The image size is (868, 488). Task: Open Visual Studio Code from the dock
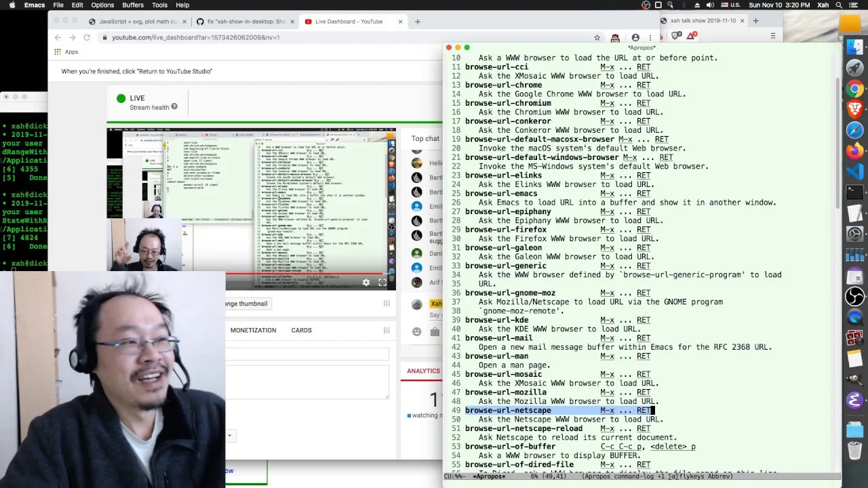coord(855,171)
